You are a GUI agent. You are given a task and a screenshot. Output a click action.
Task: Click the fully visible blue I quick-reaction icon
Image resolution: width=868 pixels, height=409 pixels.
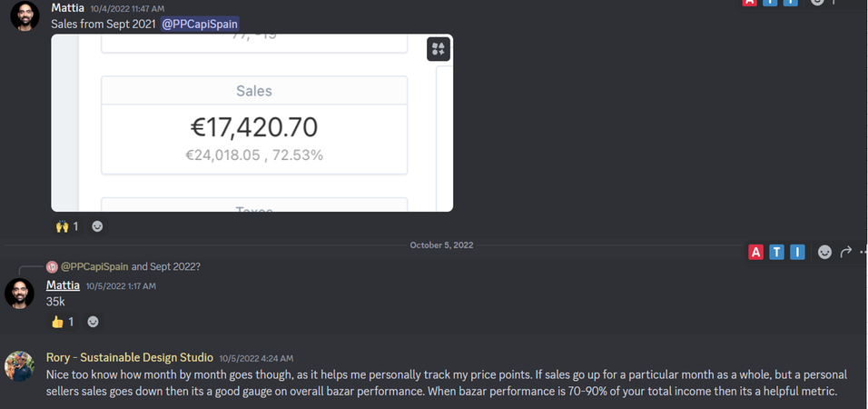point(797,252)
